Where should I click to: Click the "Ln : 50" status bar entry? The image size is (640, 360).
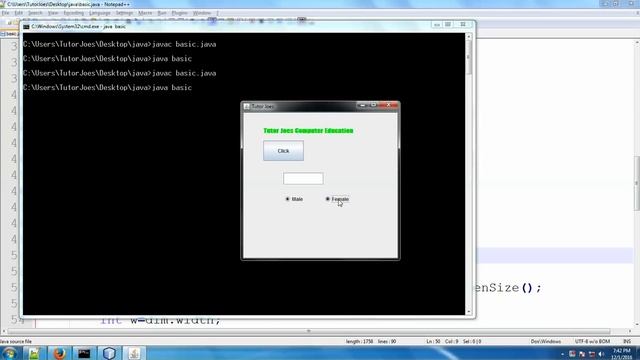433,341
